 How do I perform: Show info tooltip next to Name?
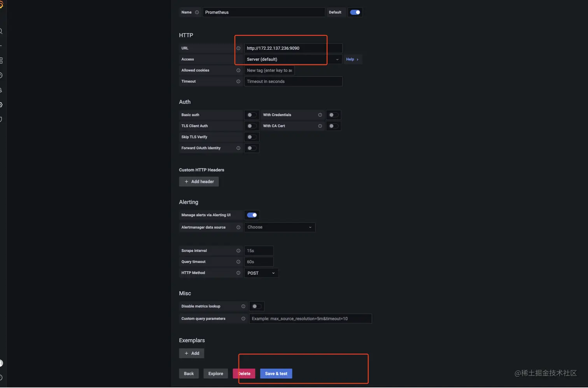197,12
